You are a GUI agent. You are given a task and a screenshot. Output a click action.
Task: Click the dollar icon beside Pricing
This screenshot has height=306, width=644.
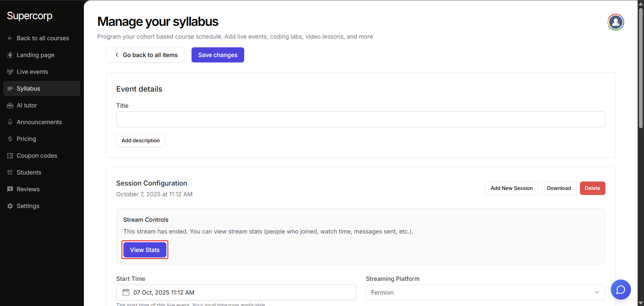pos(10,139)
